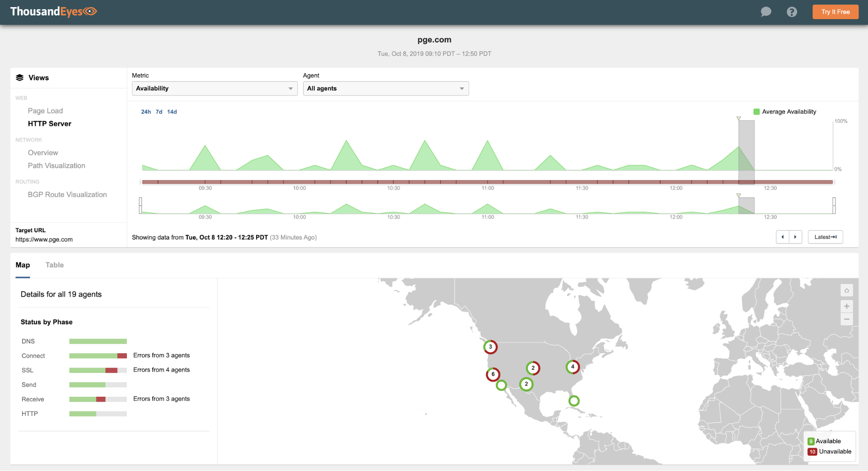868x471 pixels.
Task: Open the chat bubble icon
Action: (766, 12)
